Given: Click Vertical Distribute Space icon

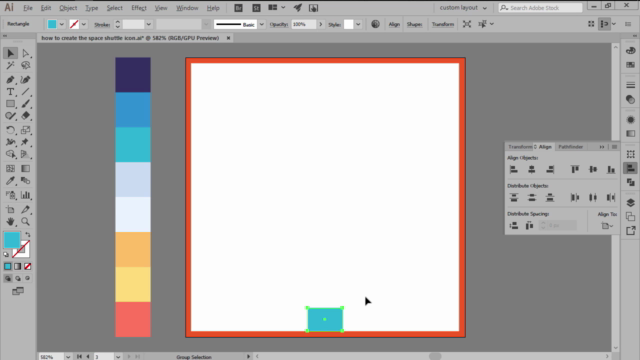Looking at the screenshot, I should point(514,225).
